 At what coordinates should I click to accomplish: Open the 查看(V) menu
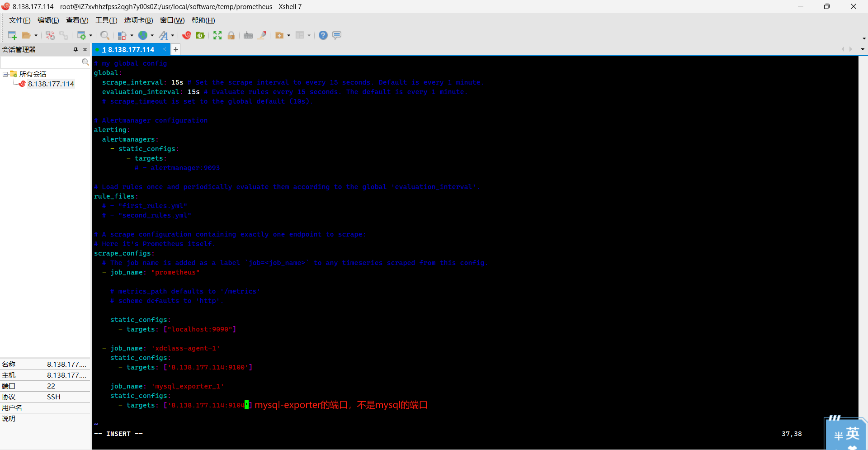(x=77, y=20)
